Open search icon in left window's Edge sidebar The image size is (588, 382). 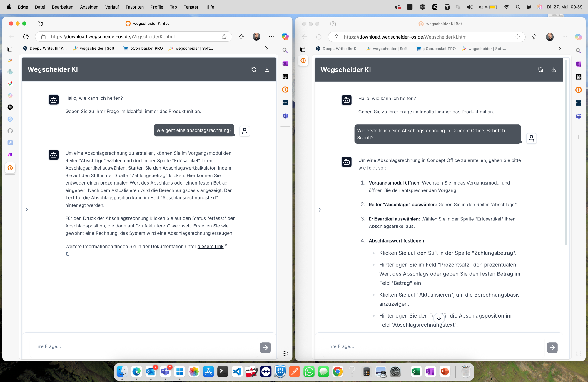(x=285, y=50)
